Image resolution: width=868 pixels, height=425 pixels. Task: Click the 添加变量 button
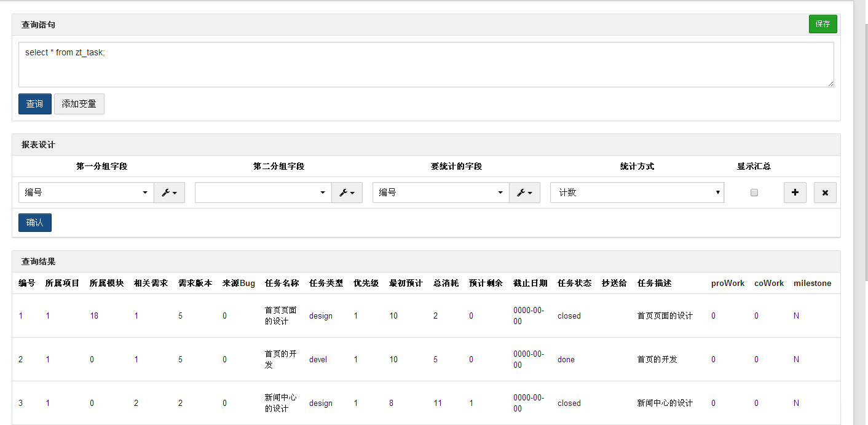pos(79,104)
